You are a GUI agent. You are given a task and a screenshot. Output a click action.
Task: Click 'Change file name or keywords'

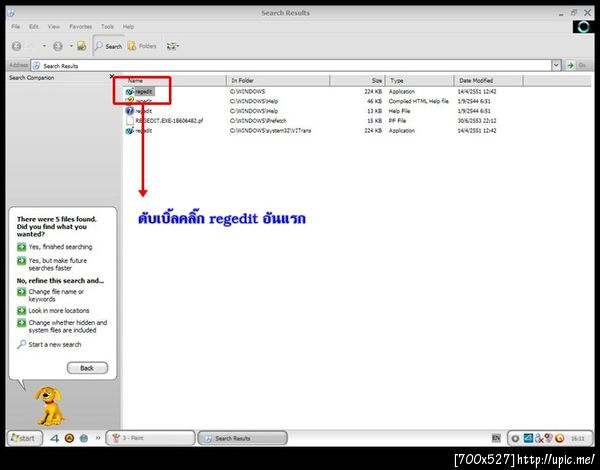51,295
